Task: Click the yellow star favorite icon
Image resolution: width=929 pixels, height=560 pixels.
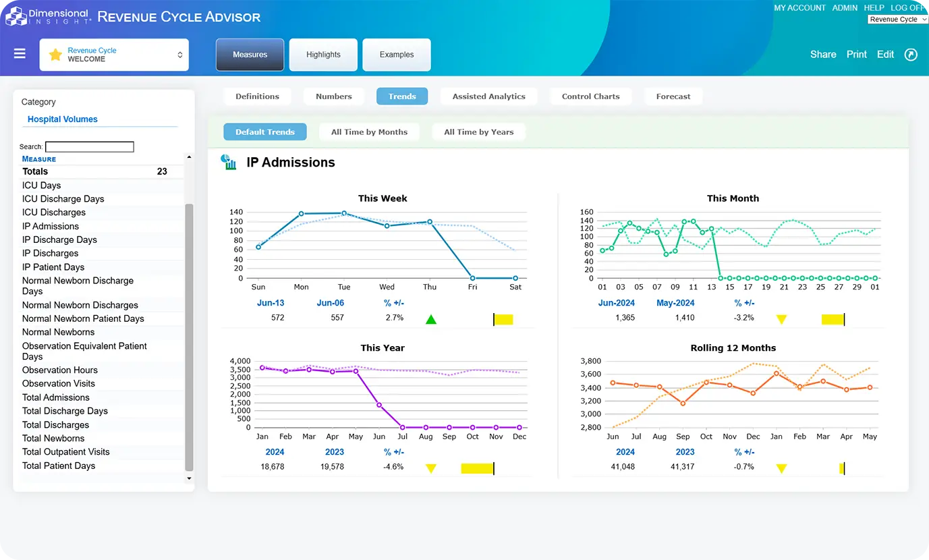Action: click(55, 55)
